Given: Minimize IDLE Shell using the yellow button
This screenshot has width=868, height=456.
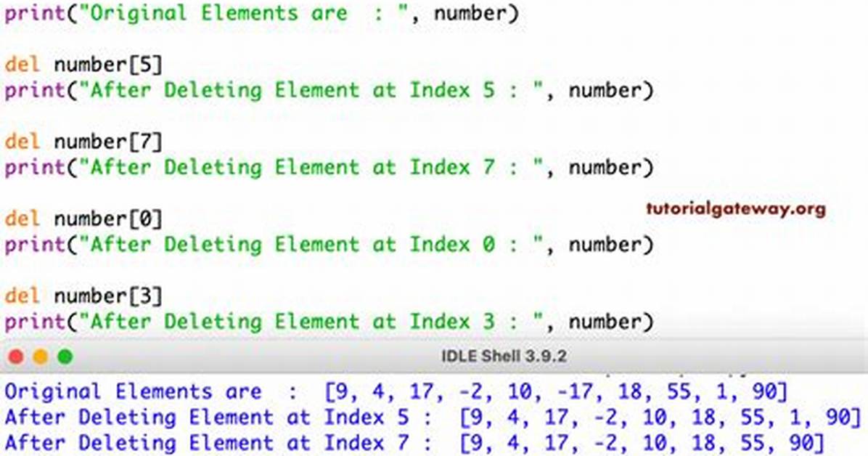Looking at the screenshot, I should coord(41,357).
